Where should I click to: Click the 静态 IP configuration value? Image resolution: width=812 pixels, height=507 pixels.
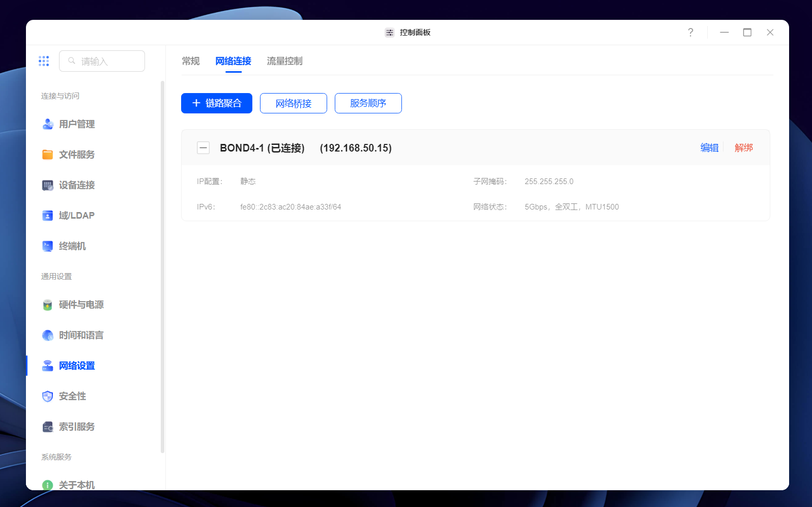pyautogui.click(x=248, y=182)
